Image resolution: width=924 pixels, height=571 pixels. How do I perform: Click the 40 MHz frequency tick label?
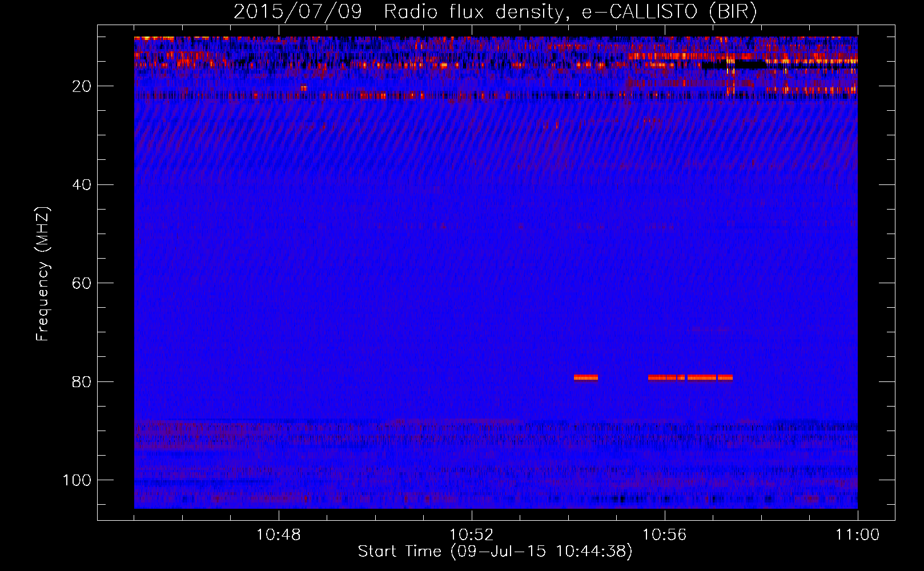82,185
